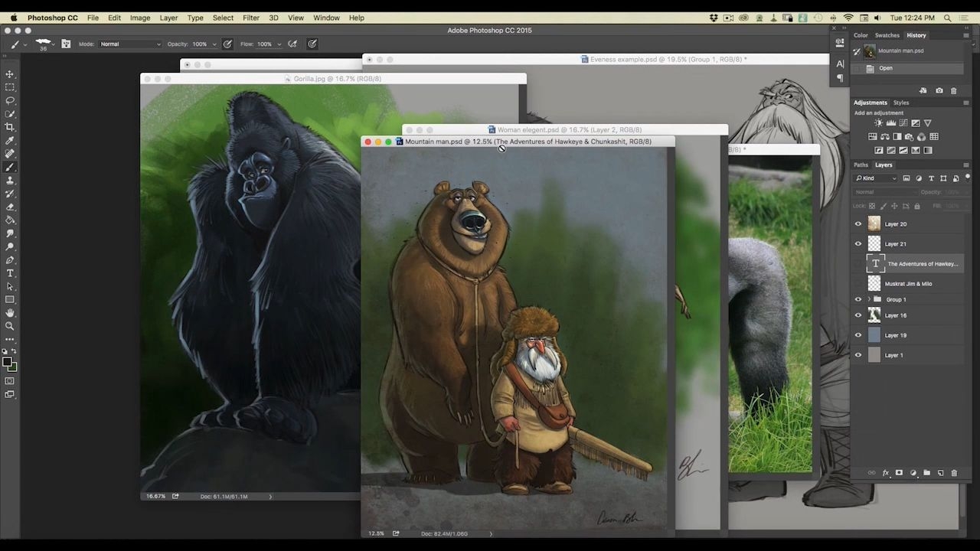The width and height of the screenshot is (980, 551).
Task: Open the layer filter Kind dropdown
Action: click(877, 178)
